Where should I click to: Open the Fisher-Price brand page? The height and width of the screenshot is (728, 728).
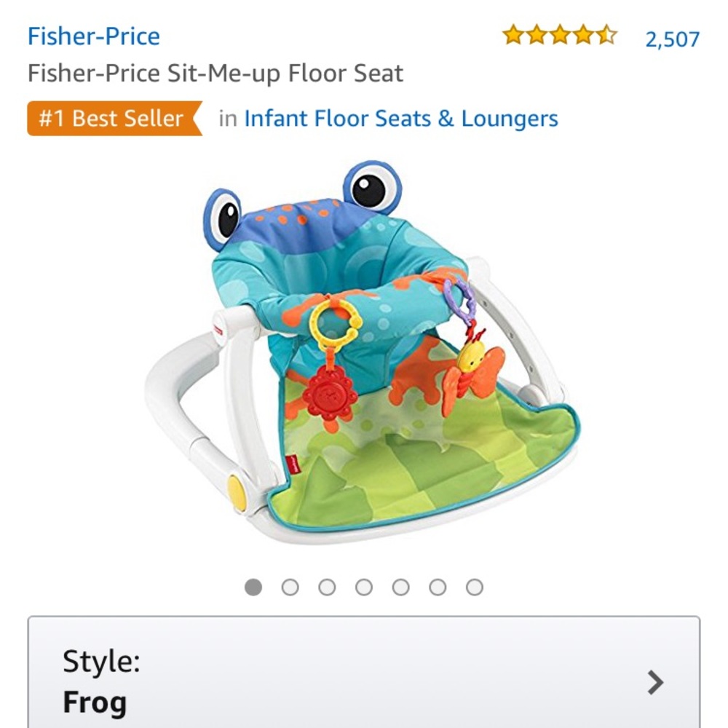pos(94,36)
